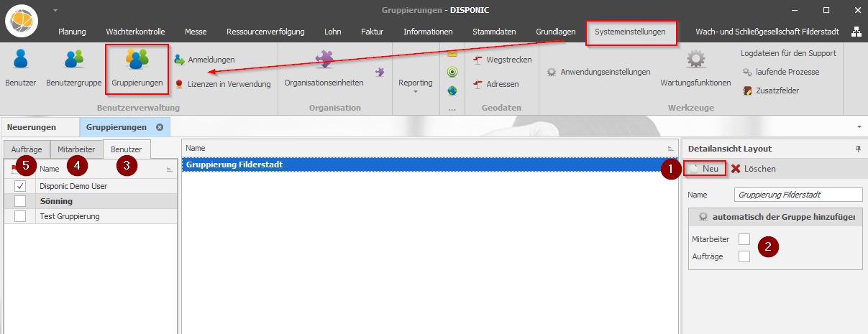
Task: Select company Wach- und Schließgesellschaft Filderstadt
Action: pos(768,32)
